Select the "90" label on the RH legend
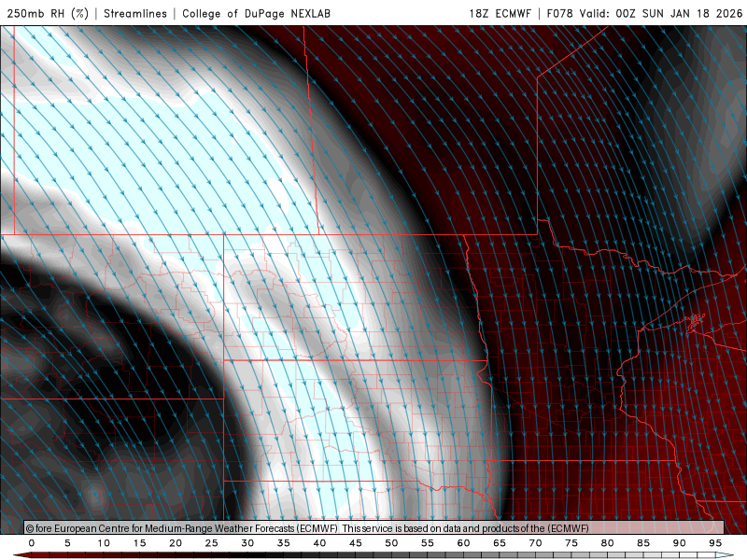Screen dimensions: 747x560 pos(680,543)
